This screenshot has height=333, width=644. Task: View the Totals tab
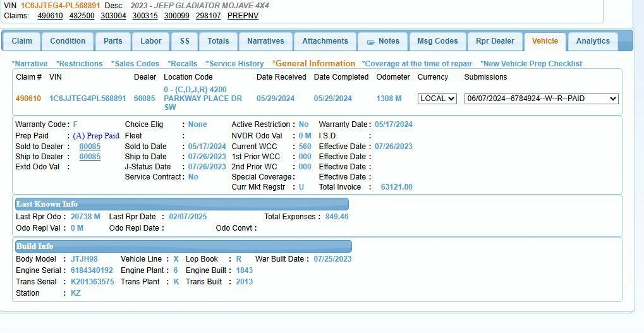tap(218, 42)
